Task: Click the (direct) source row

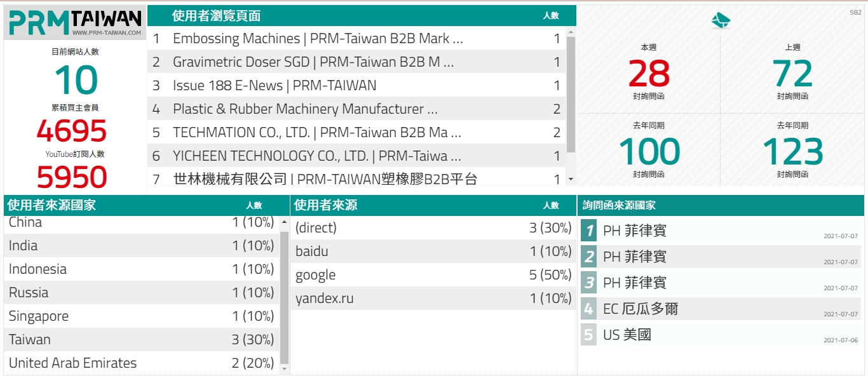Action: pos(433,227)
